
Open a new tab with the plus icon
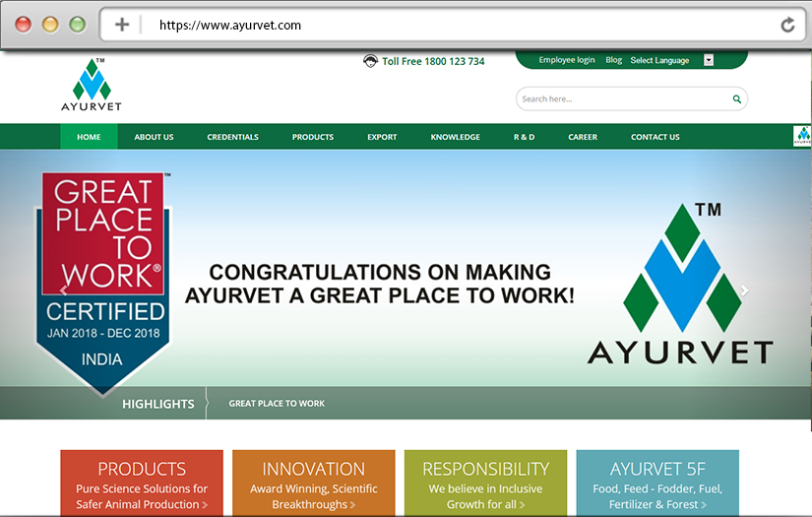[122, 25]
